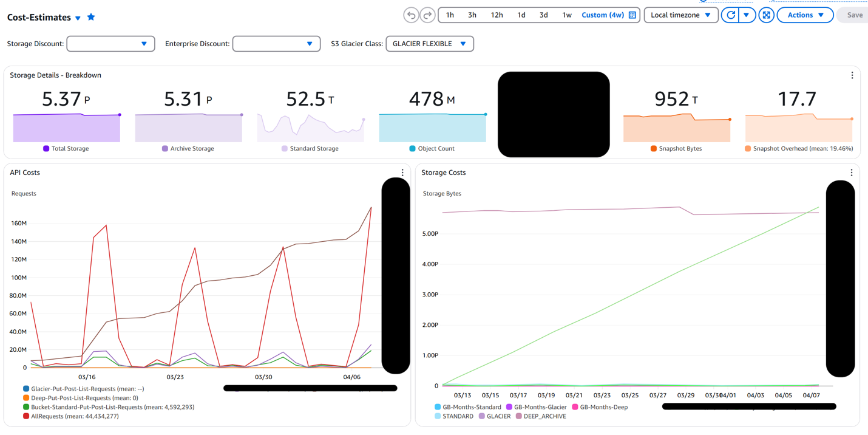Click the redo arrow
This screenshot has height=435, width=868.
pyautogui.click(x=429, y=15)
